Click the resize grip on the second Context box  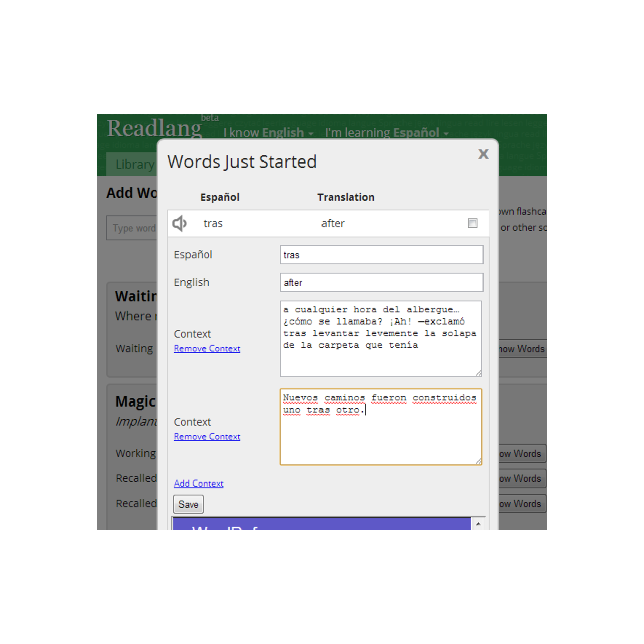[478, 461]
